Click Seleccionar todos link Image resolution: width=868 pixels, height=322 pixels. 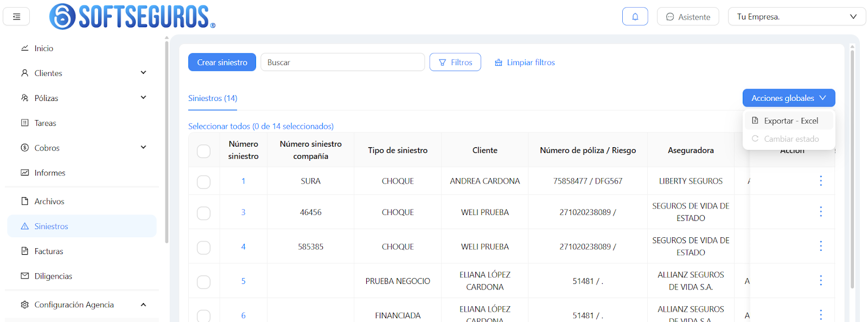[x=261, y=126]
